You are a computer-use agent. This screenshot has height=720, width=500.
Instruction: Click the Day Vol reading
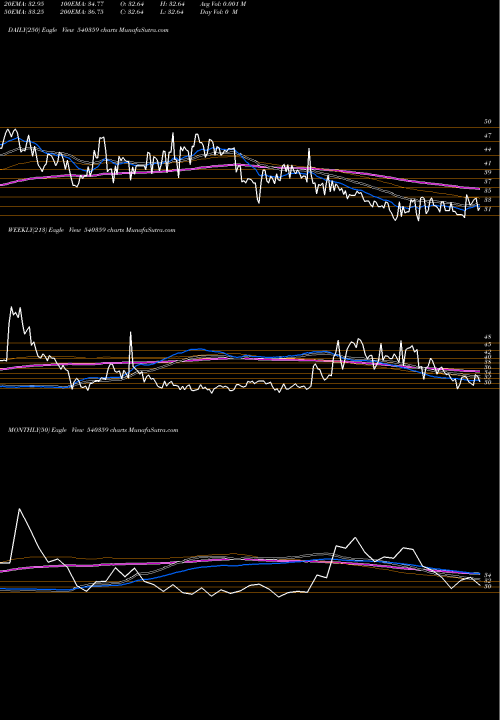coord(219,12)
